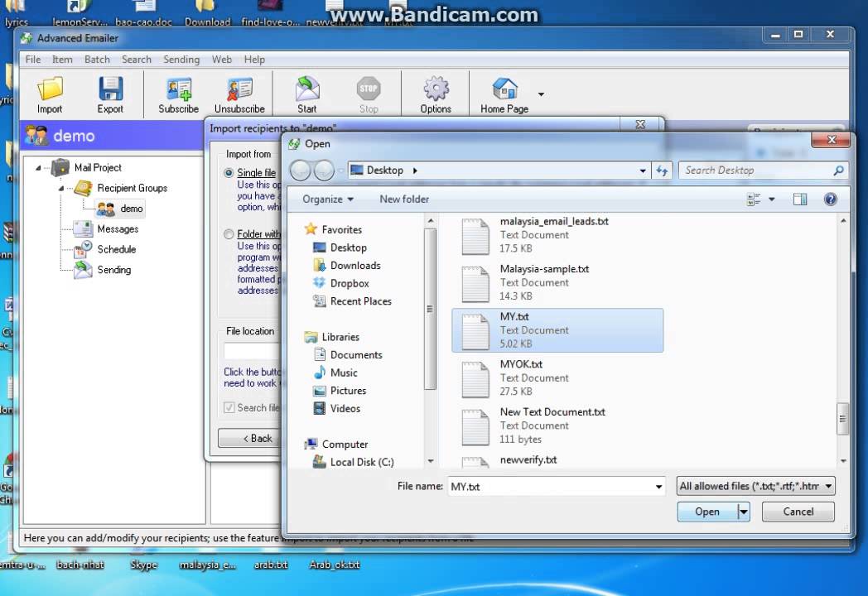Toggle the Search files checkbox

tap(229, 408)
